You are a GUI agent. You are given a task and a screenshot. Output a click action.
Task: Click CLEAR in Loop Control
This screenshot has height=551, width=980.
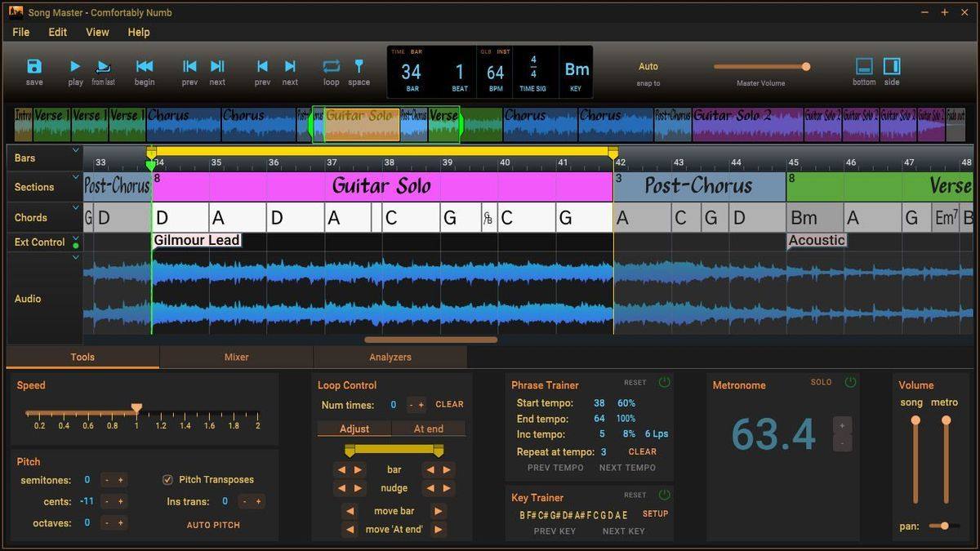click(448, 404)
